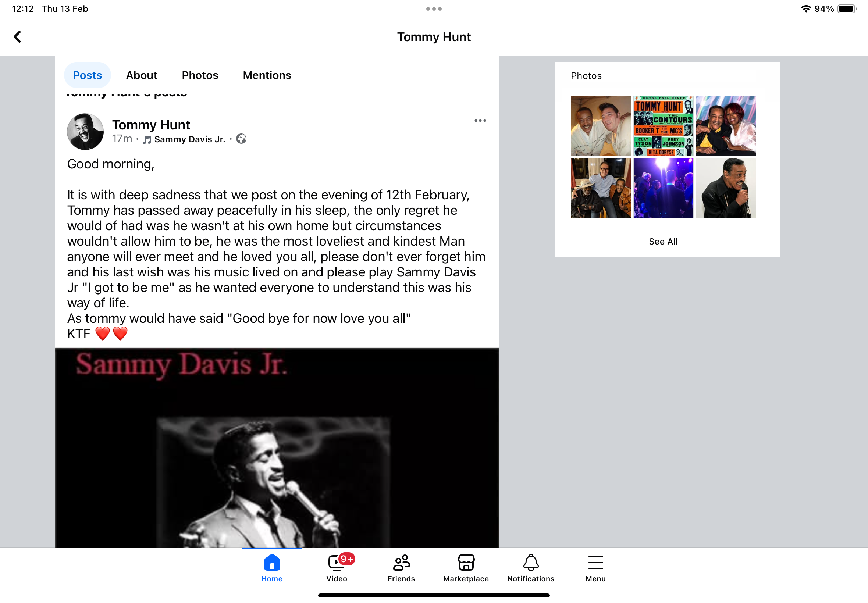Tap Tommy Hunt's profile picture on post
Screen dimensions: 868x603
tap(85, 132)
